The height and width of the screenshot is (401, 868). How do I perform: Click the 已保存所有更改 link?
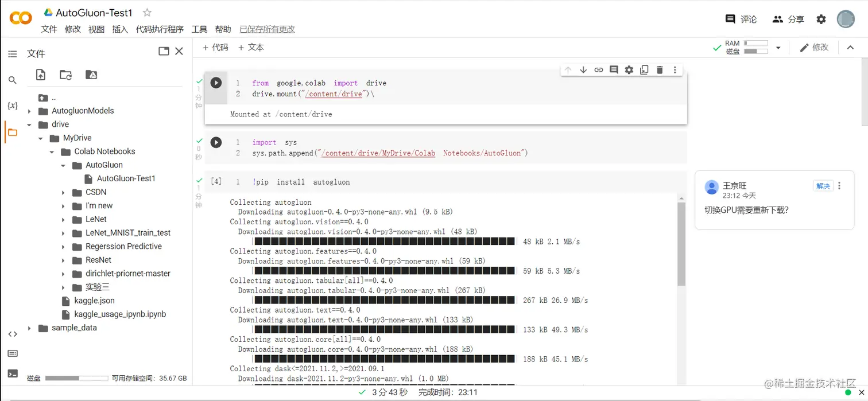pos(267,29)
